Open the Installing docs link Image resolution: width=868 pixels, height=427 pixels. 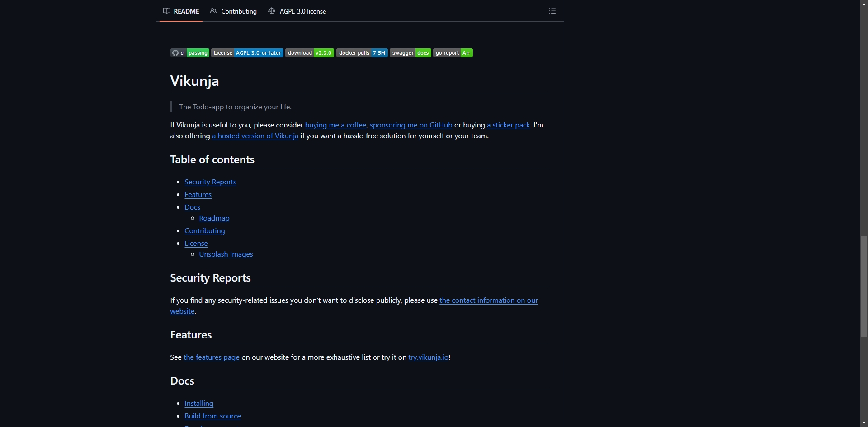coord(199,404)
